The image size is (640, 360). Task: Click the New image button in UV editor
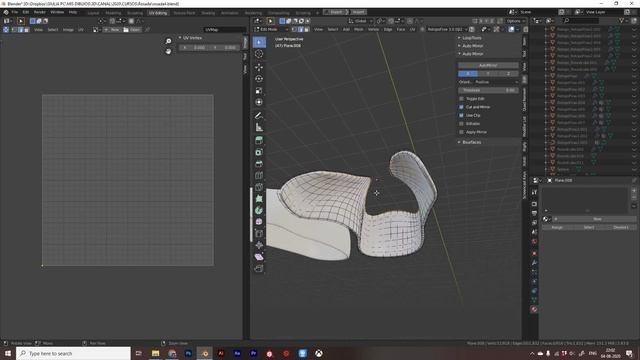point(112,30)
